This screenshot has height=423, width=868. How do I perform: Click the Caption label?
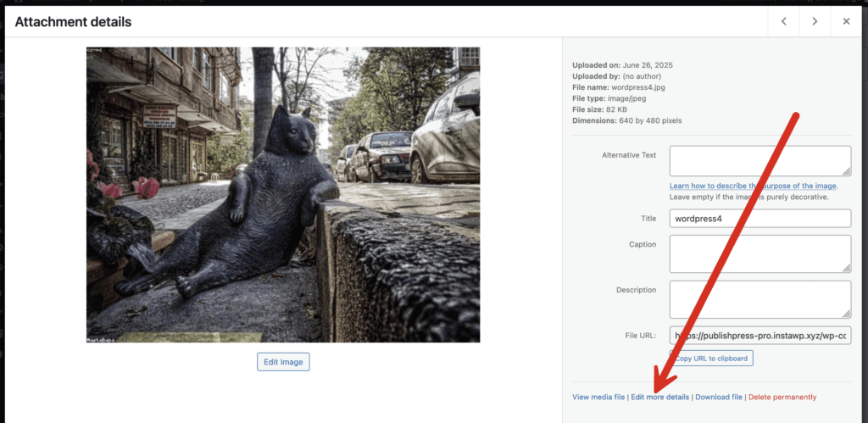(x=643, y=244)
